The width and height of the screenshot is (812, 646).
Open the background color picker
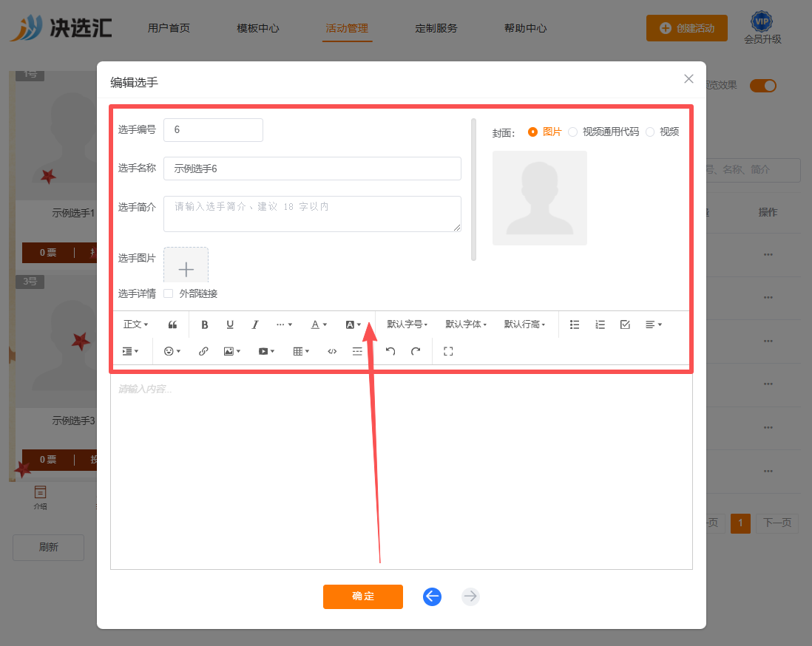[x=353, y=324]
